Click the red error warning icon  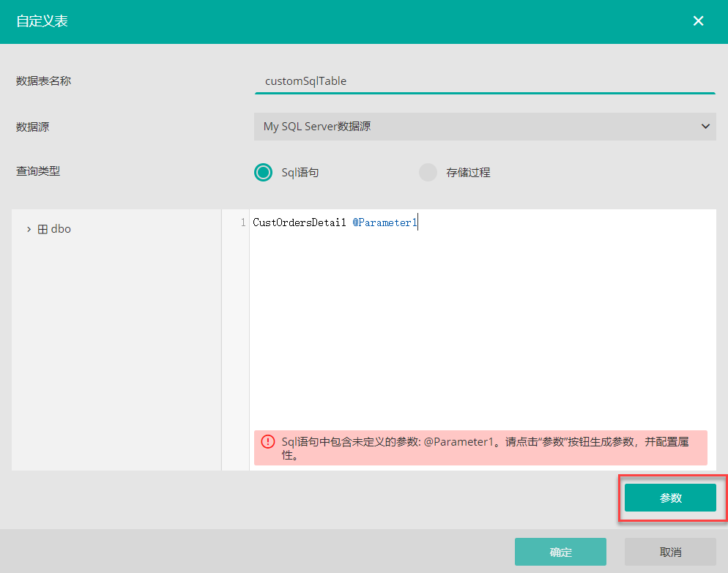(x=268, y=442)
